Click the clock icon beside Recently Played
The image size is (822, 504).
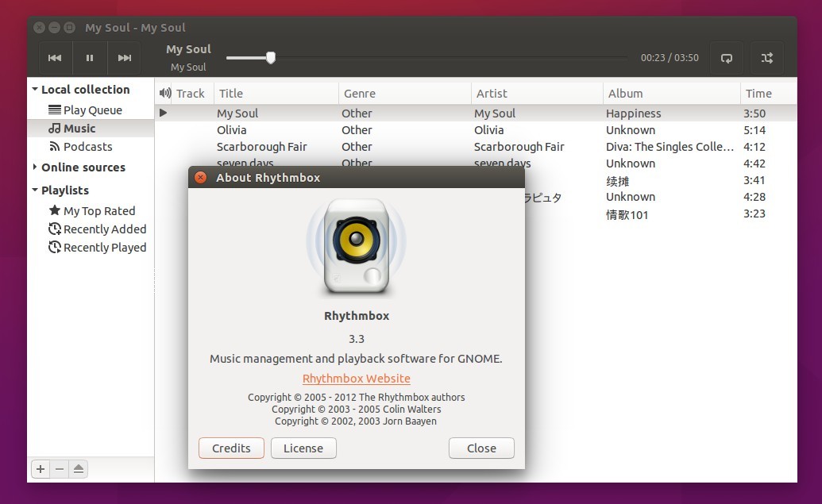point(55,248)
